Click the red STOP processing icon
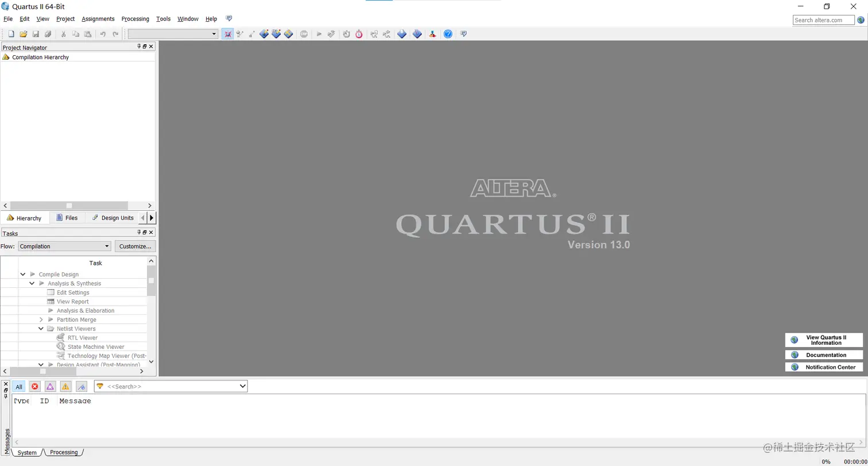This screenshot has height=466, width=868. pyautogui.click(x=304, y=34)
